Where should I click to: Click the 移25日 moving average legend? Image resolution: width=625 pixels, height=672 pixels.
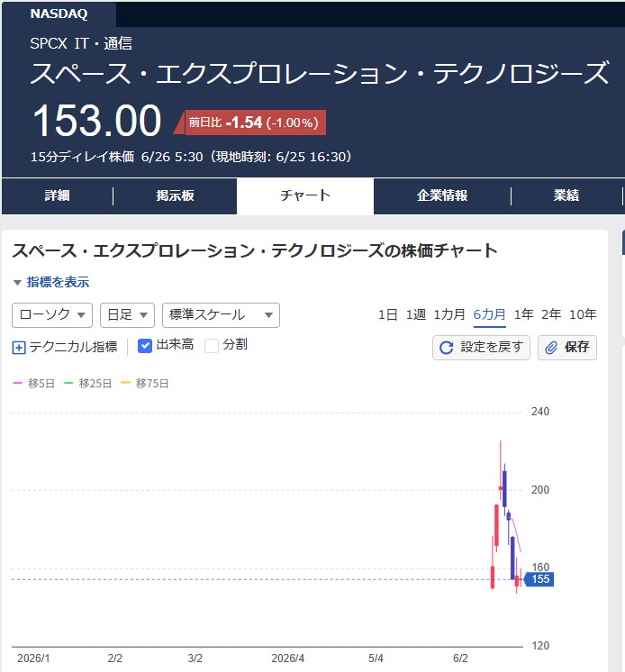click(x=88, y=383)
